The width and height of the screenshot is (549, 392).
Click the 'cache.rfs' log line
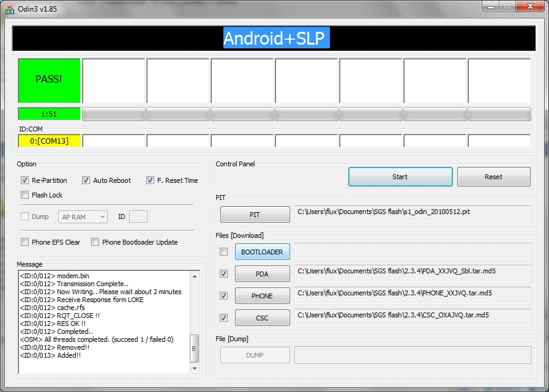[x=53, y=308]
